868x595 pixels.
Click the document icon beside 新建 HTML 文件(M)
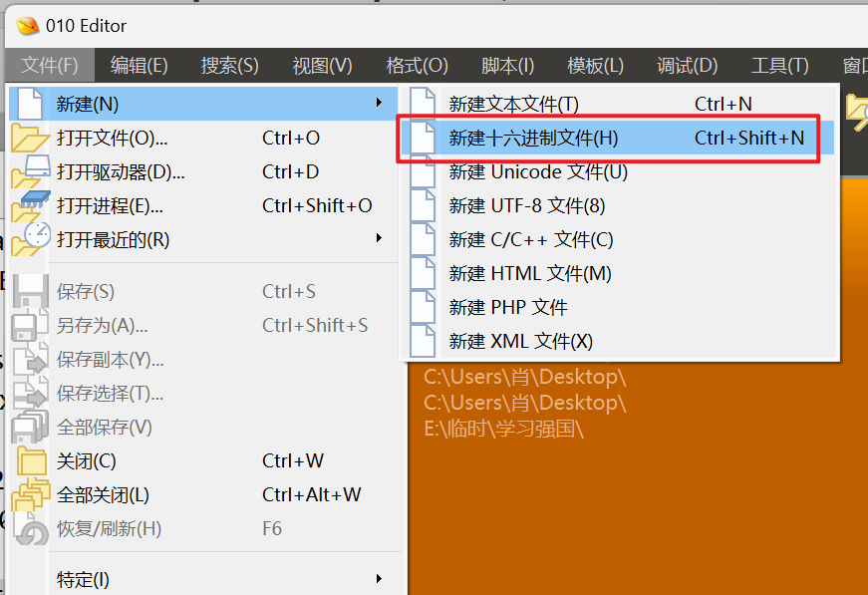point(423,273)
